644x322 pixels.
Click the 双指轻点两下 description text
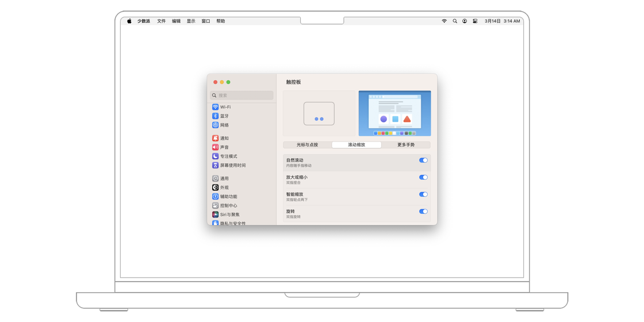click(x=297, y=200)
